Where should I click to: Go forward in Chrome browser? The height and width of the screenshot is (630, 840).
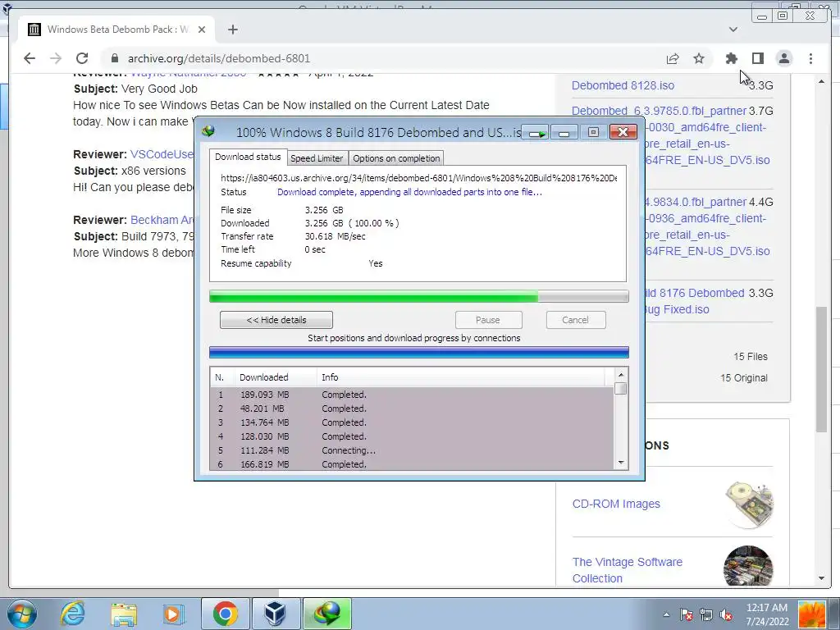click(x=56, y=58)
